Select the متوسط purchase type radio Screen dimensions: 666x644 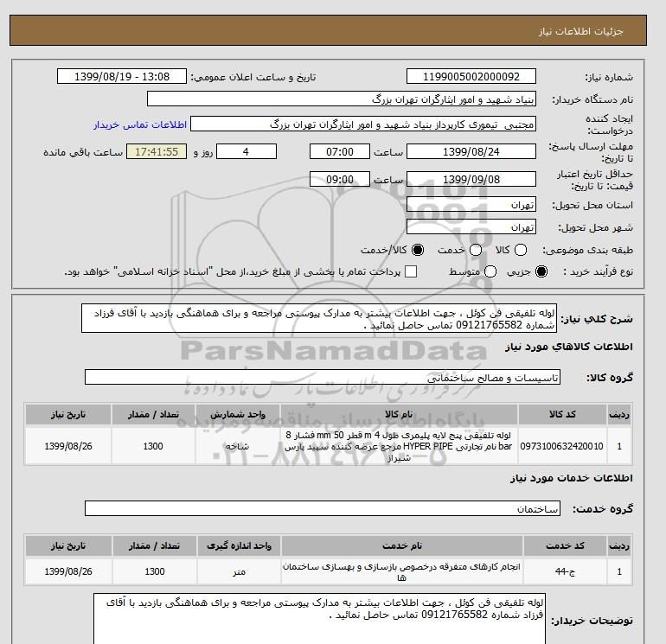click(x=490, y=271)
